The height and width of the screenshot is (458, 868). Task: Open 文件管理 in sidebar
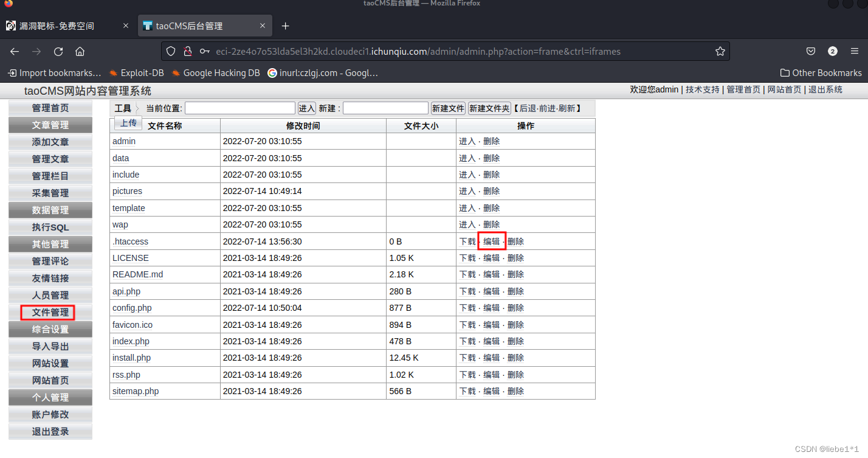pyautogui.click(x=50, y=313)
